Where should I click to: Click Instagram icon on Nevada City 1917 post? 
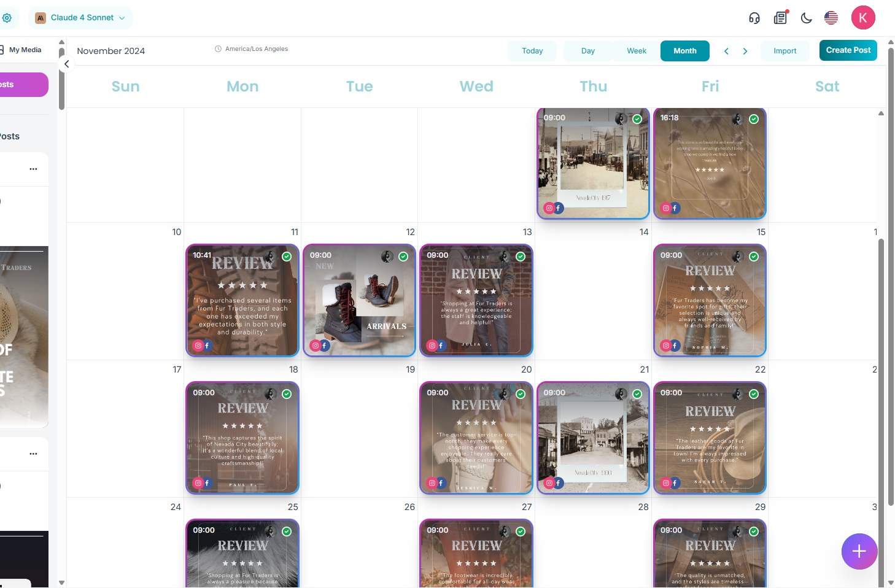tap(549, 208)
